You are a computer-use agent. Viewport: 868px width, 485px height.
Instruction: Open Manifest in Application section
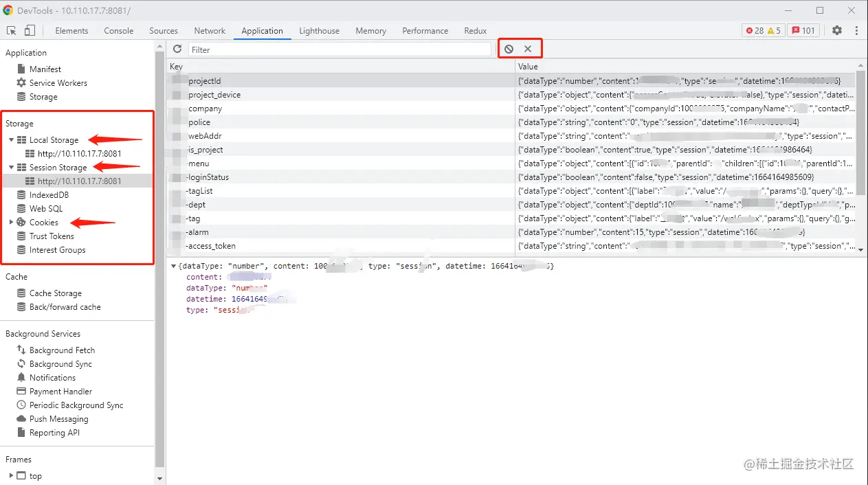click(45, 69)
